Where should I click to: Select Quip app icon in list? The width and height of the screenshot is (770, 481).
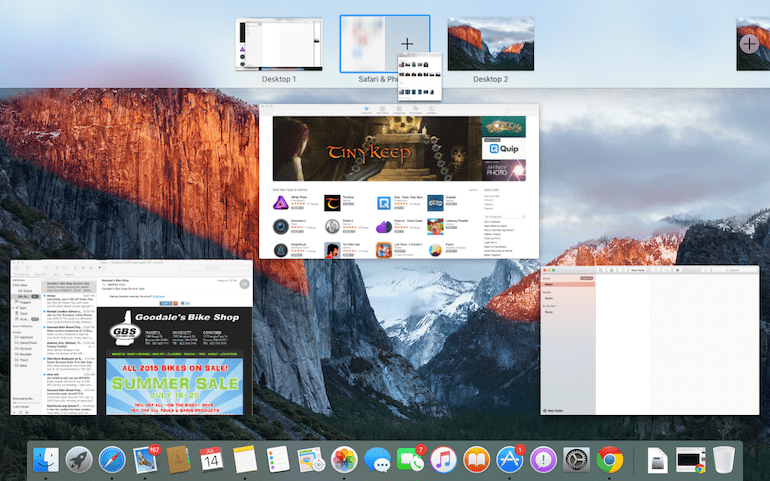point(384,203)
